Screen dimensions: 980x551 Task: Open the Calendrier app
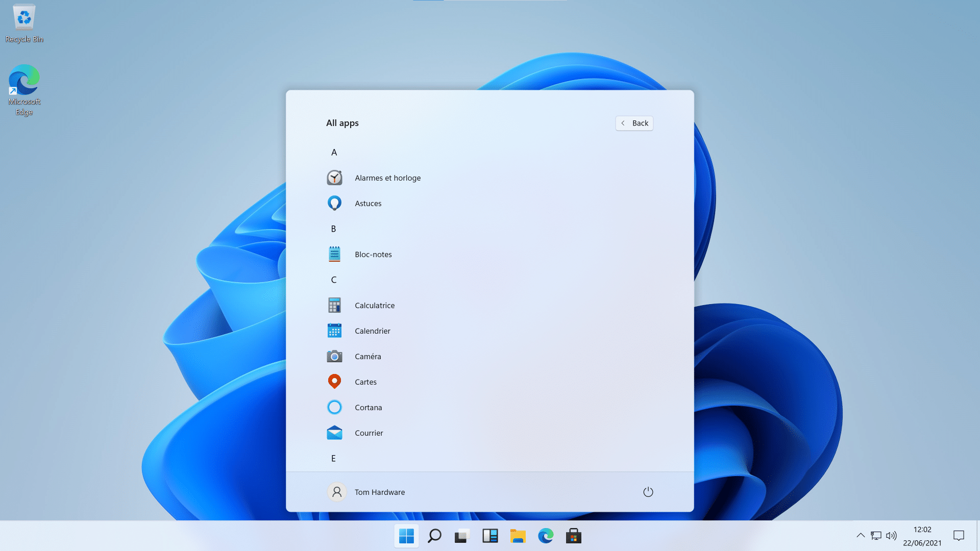click(x=372, y=331)
